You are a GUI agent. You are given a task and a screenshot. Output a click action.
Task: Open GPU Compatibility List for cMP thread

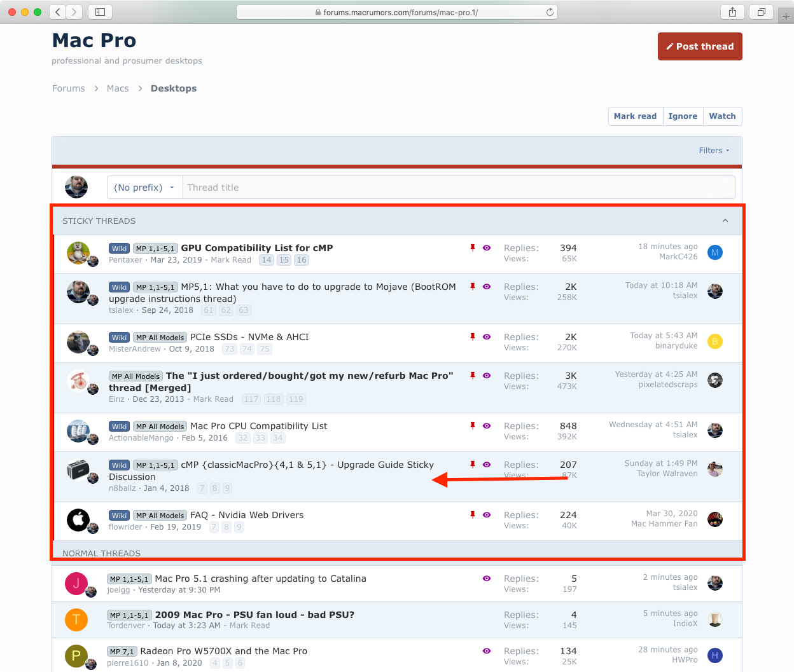pos(257,248)
